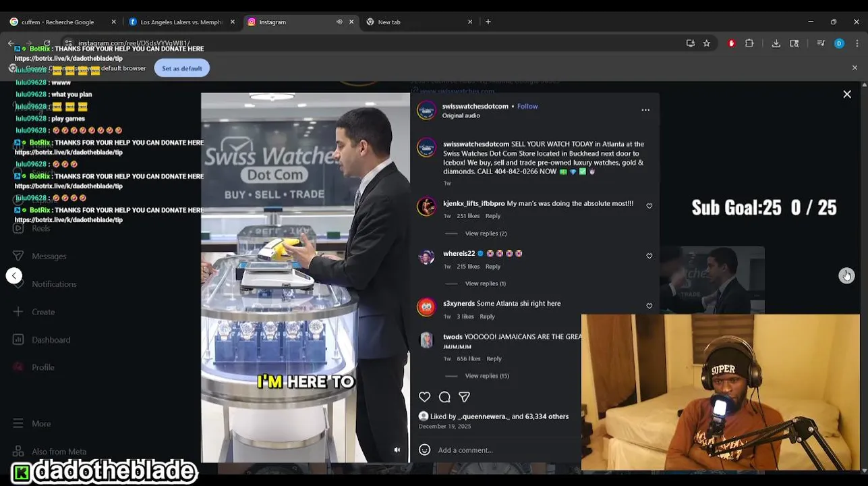The height and width of the screenshot is (486, 868).
Task: Open Reels in Instagram sidebar
Action: click(32, 229)
